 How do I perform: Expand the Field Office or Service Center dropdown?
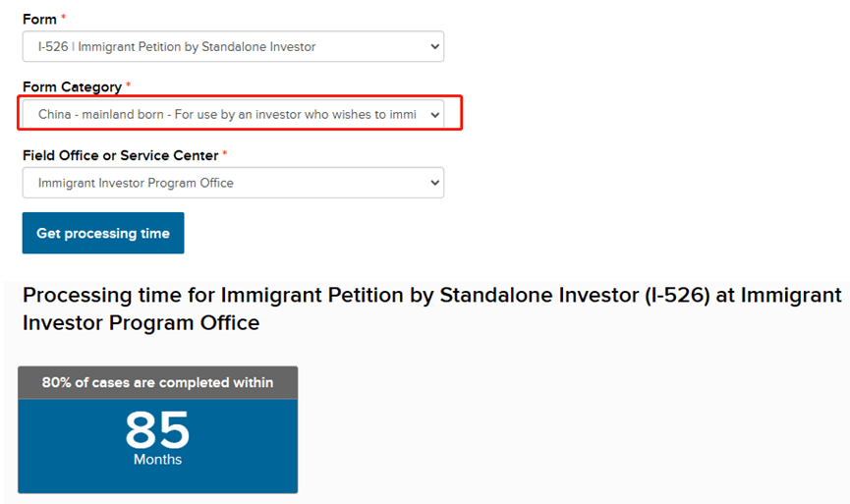[x=233, y=183]
